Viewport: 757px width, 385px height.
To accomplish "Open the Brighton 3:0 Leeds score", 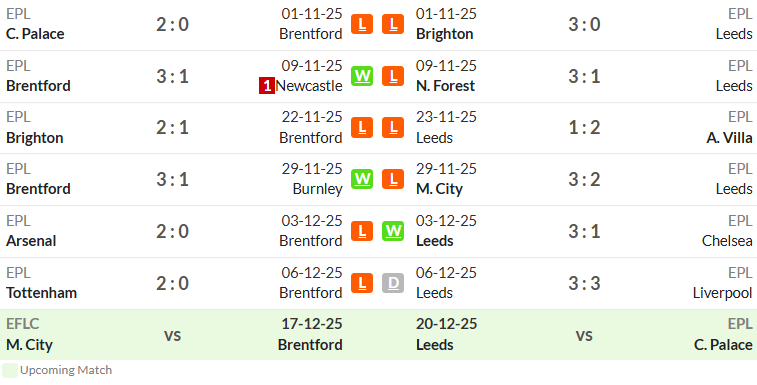I will pyautogui.click(x=584, y=24).
